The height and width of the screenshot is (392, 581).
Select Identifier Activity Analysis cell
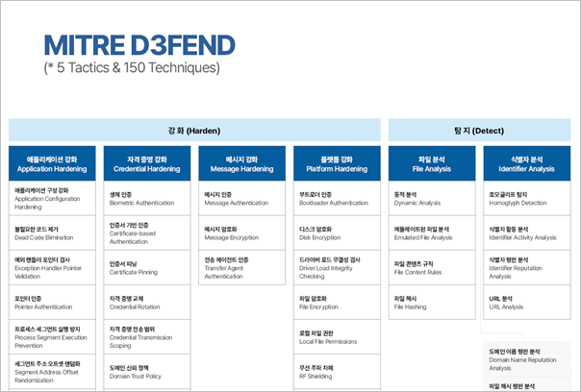(x=527, y=233)
